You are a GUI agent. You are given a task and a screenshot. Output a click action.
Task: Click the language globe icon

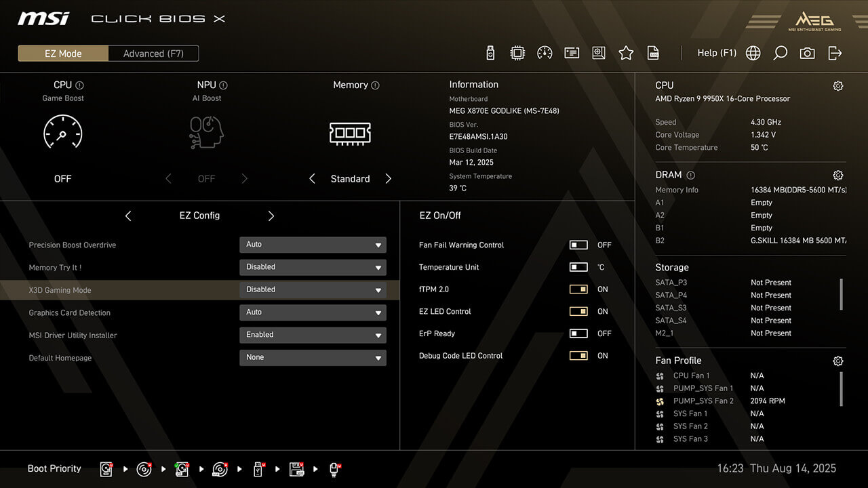753,53
